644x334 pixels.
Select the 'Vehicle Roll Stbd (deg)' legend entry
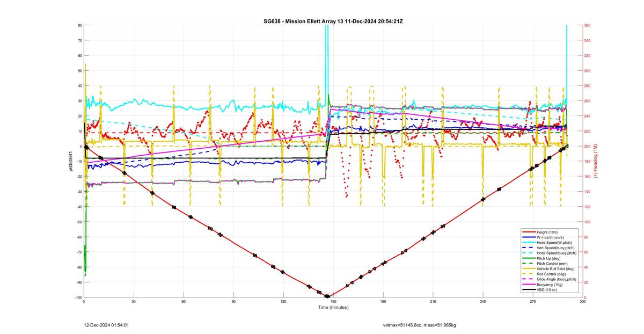pyautogui.click(x=549, y=268)
